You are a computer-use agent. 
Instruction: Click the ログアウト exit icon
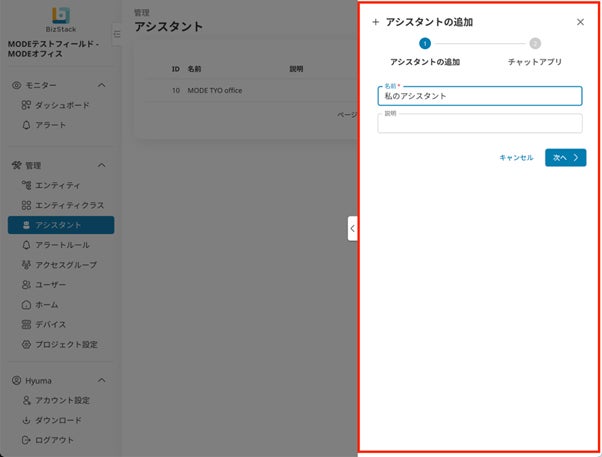(x=26, y=440)
